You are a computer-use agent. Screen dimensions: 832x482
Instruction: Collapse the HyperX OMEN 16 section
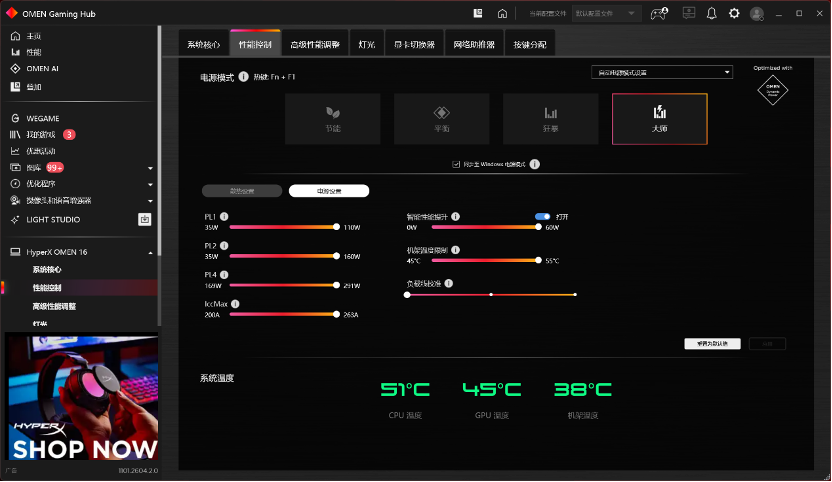tap(150, 253)
